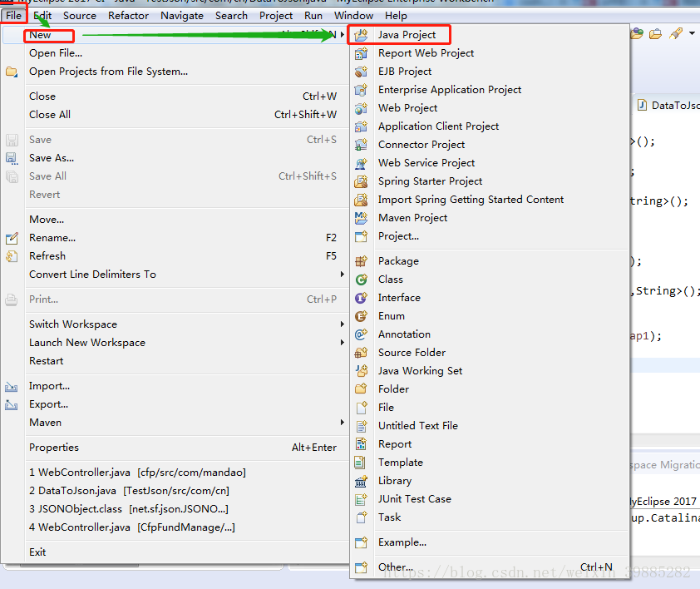Click the Rename pencil icon
The width and height of the screenshot is (700, 589).
(x=12, y=238)
